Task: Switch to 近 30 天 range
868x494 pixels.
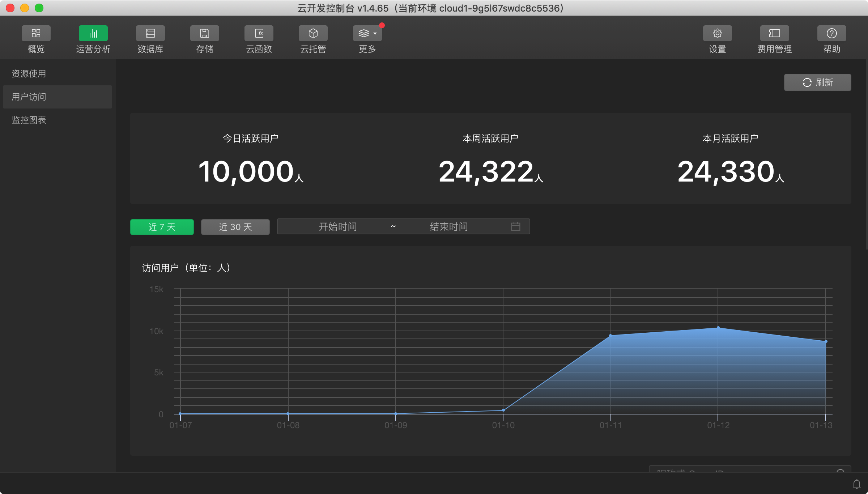Action: (235, 227)
